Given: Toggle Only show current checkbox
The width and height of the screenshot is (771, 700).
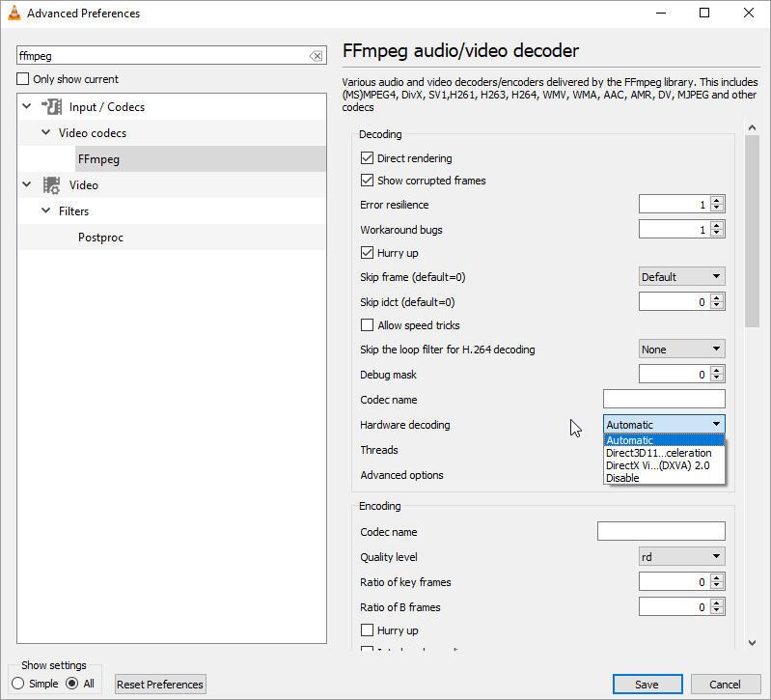Looking at the screenshot, I should 22,79.
